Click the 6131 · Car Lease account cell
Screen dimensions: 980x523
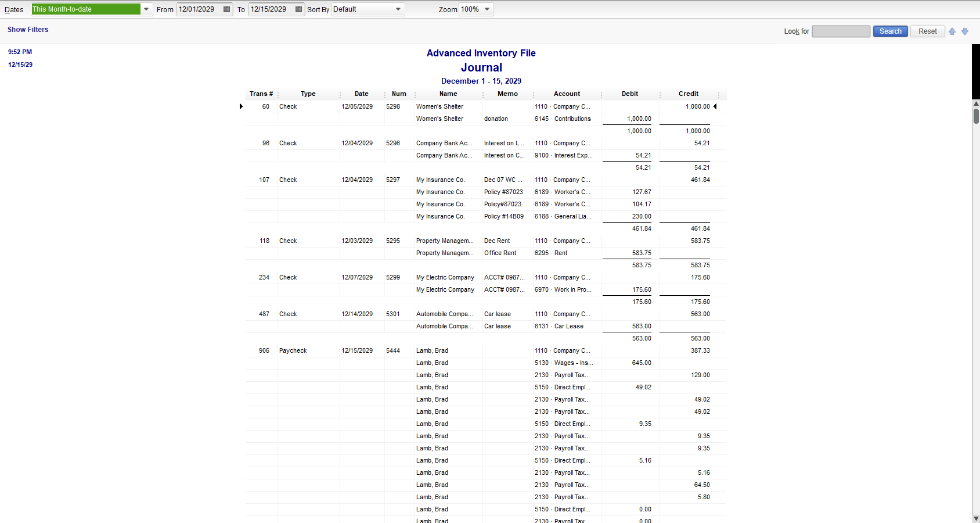(x=559, y=326)
